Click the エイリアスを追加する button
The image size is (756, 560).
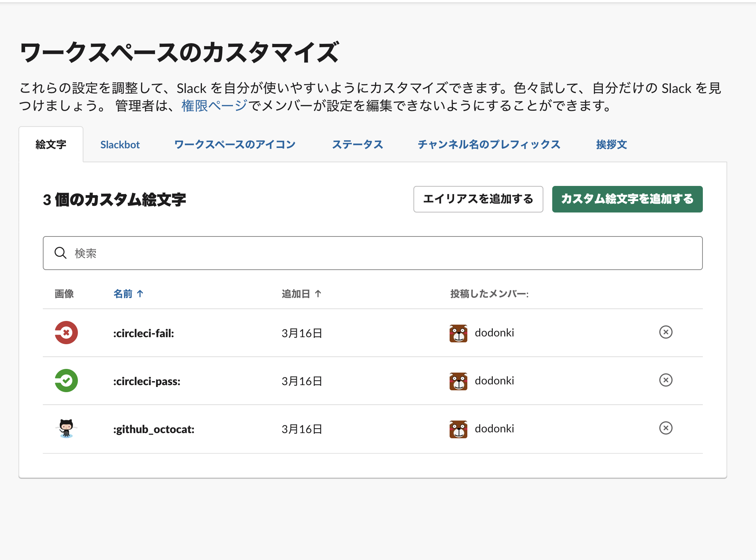(x=478, y=199)
